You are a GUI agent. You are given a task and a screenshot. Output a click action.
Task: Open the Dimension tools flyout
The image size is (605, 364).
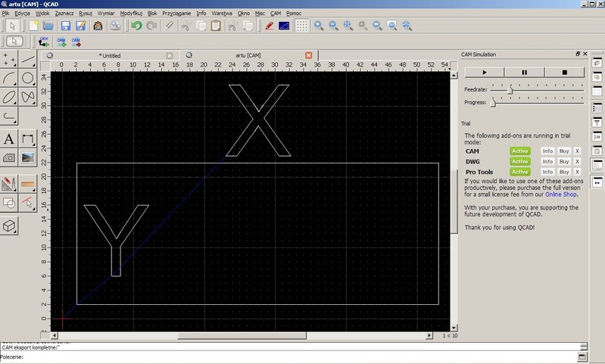(28, 138)
